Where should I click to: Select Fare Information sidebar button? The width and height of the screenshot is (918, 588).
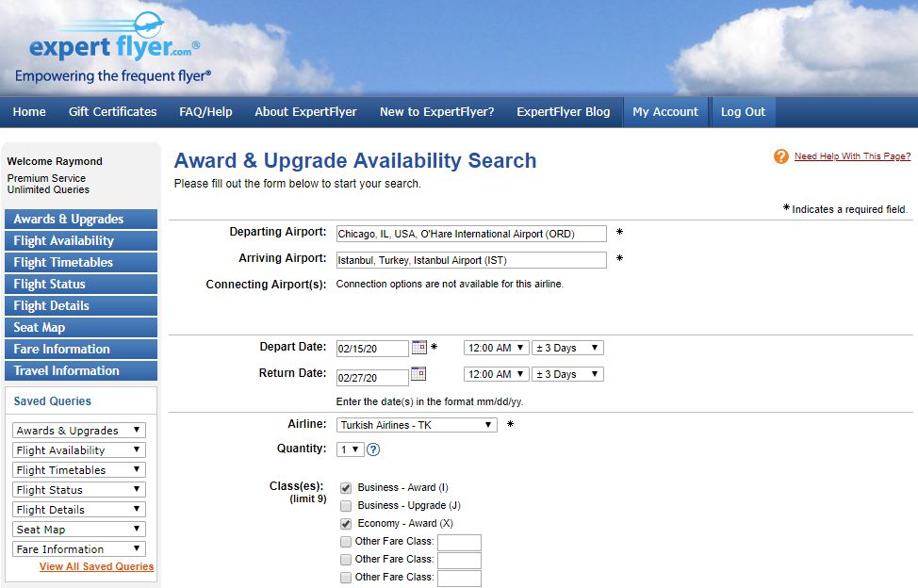(81, 350)
